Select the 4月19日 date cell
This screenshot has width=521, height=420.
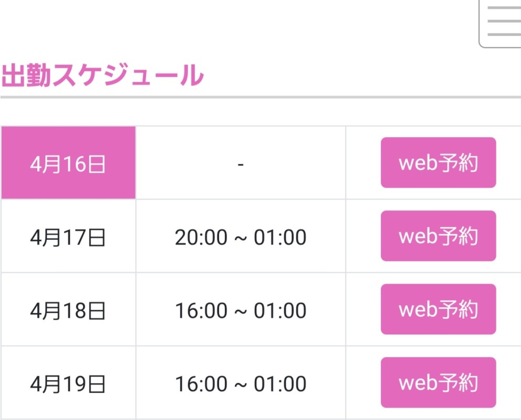click(68, 384)
